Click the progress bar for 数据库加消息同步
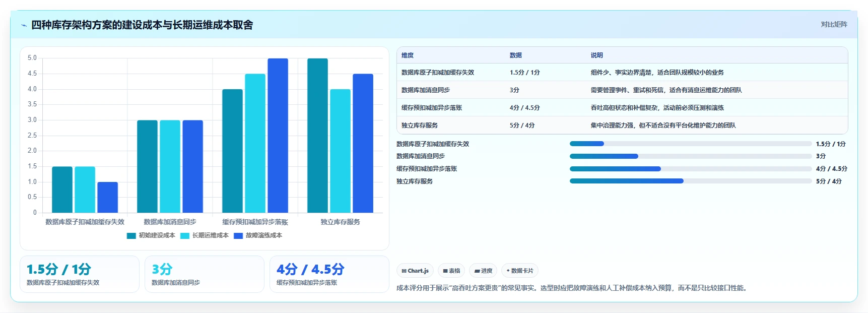Viewport: 868px width, 313px height. pyautogui.click(x=691, y=156)
